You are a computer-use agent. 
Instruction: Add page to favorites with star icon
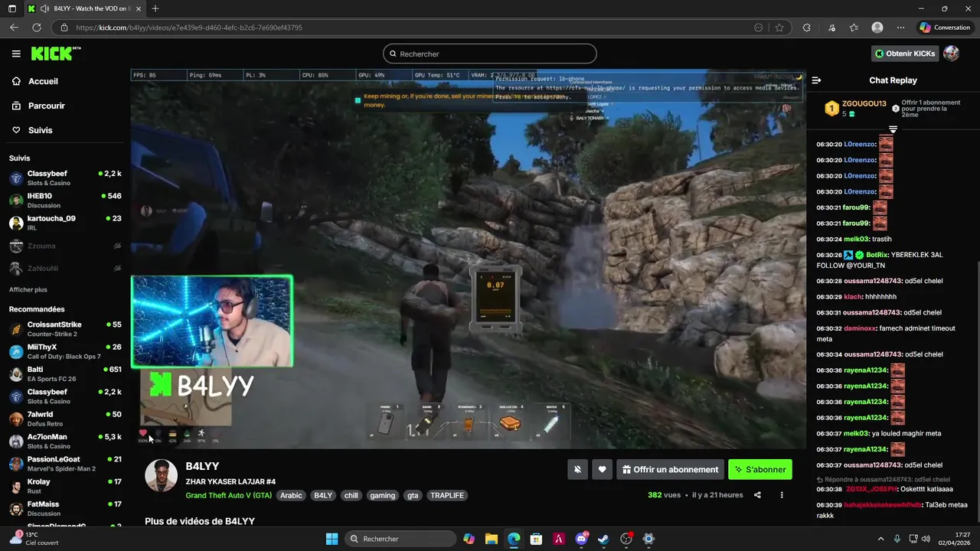779,28
